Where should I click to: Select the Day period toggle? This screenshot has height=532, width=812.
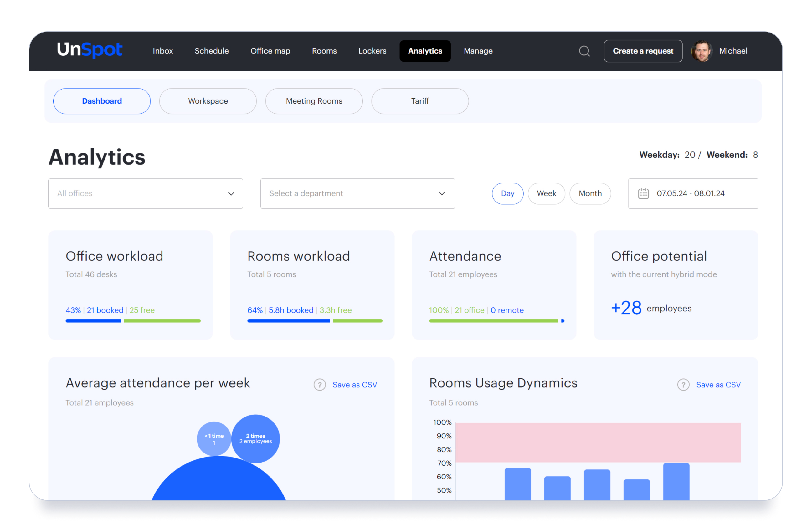point(507,193)
